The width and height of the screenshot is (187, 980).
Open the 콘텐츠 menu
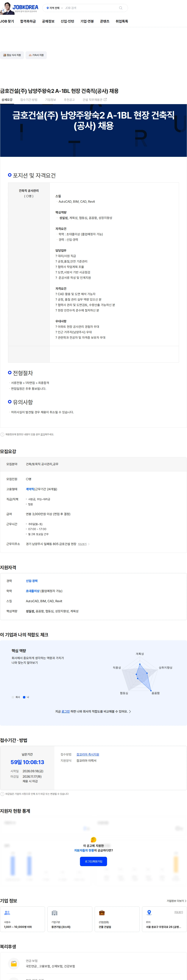point(105,21)
